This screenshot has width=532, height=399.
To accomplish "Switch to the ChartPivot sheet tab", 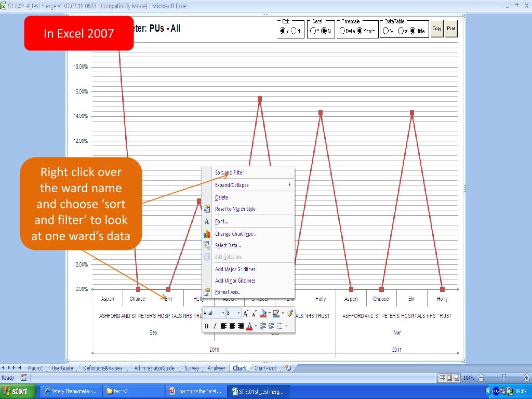I will pyautogui.click(x=265, y=368).
